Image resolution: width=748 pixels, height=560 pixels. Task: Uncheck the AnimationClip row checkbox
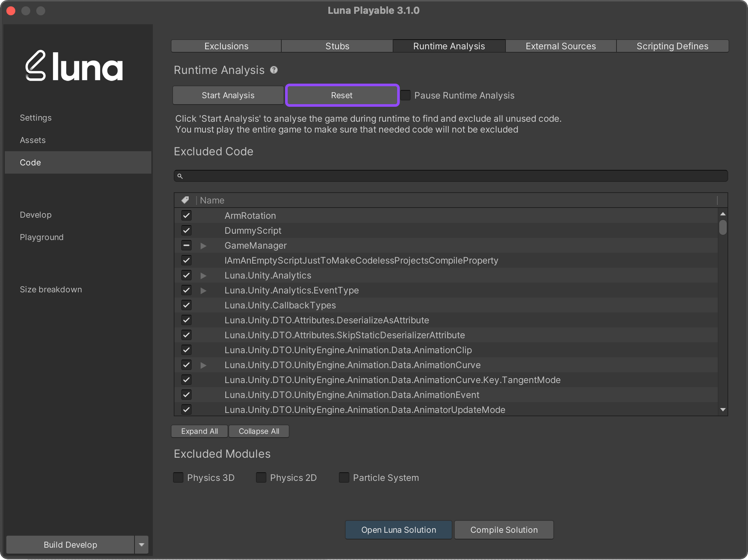click(x=186, y=350)
